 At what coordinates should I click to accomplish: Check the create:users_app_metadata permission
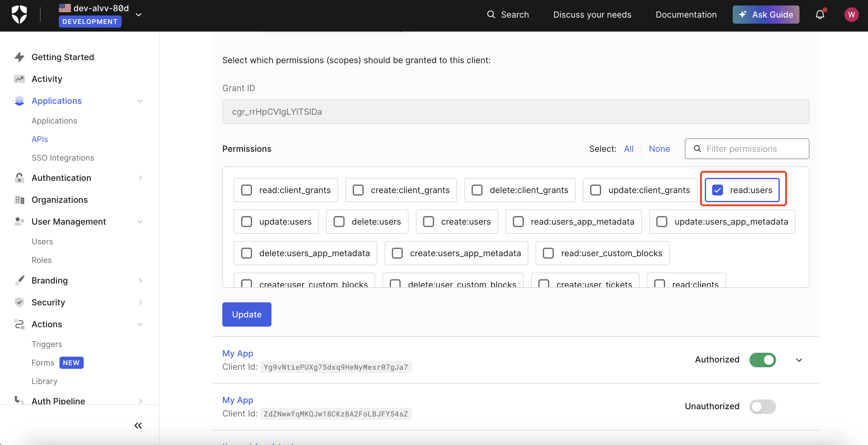coord(397,253)
